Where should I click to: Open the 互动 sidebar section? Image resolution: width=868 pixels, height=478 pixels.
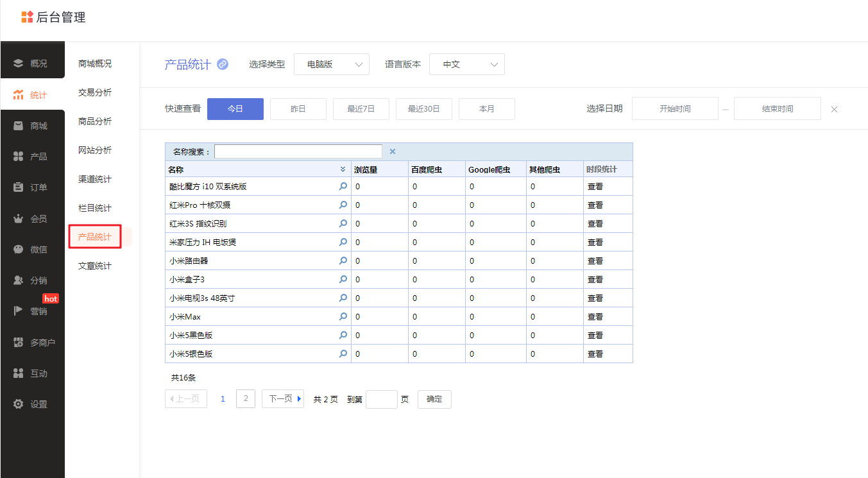(32, 373)
